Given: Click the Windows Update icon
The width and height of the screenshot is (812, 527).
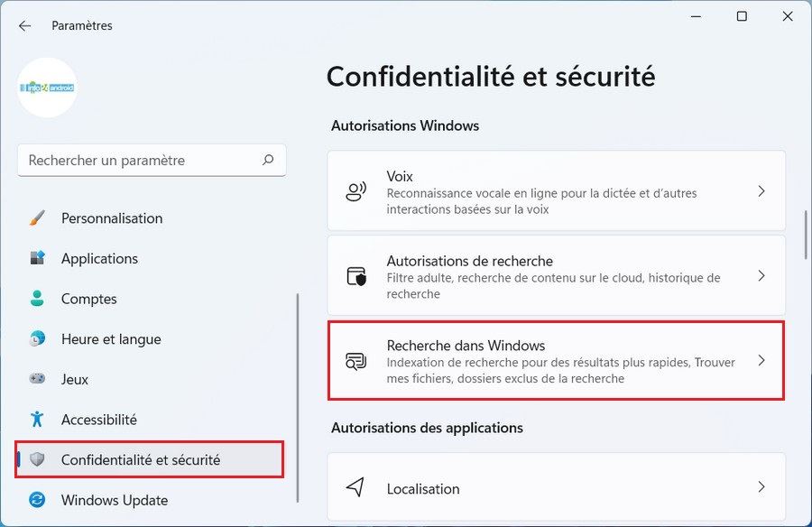Looking at the screenshot, I should [35, 500].
